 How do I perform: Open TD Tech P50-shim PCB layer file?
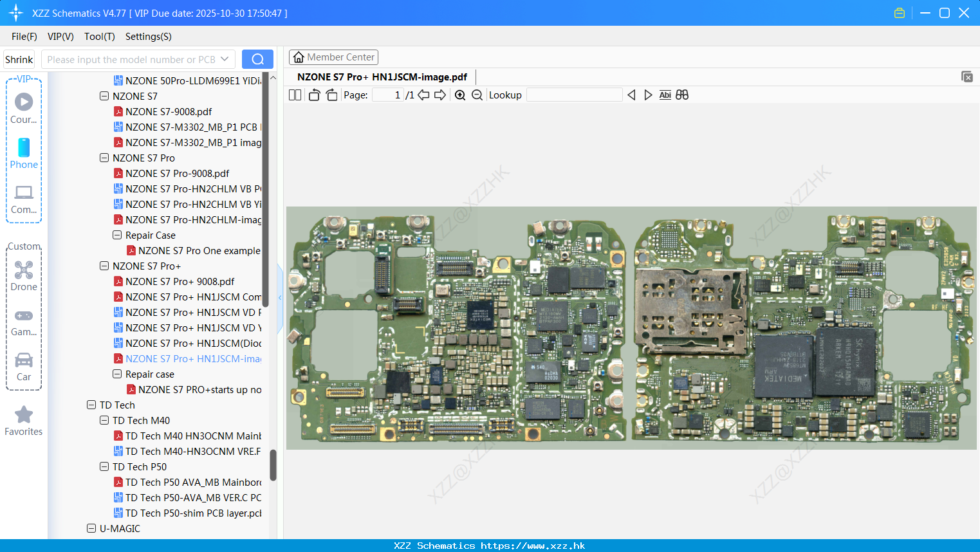[x=188, y=513]
